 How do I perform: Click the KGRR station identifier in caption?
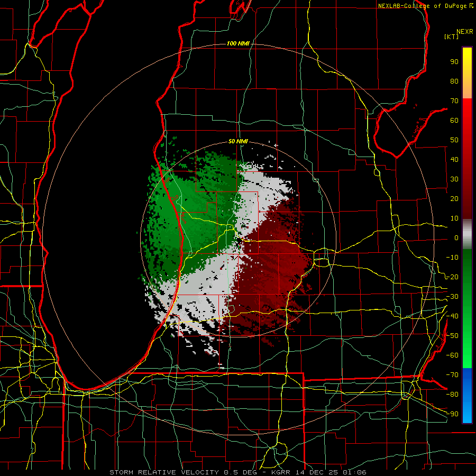280,472
